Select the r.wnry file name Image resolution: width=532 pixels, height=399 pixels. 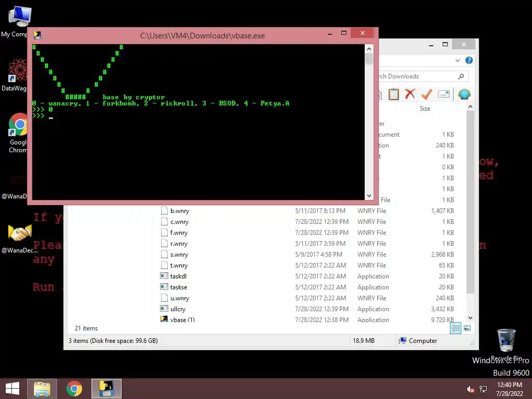coord(179,243)
